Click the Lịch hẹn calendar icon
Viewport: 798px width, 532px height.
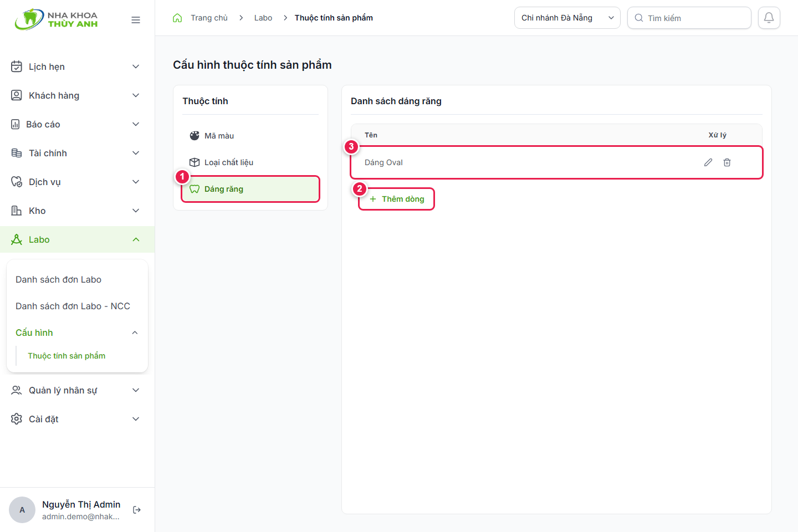click(x=17, y=66)
